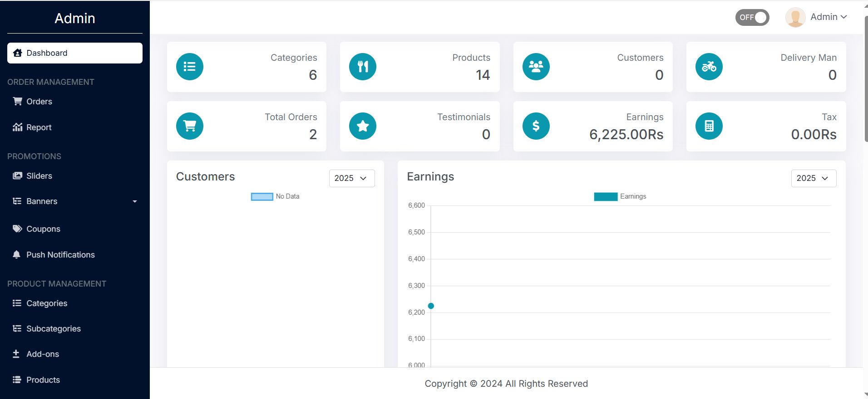Open the Subcategories sidebar link

(53, 329)
